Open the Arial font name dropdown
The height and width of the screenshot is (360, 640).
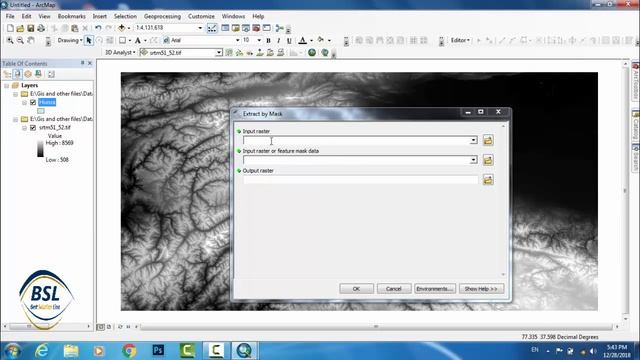tap(238, 40)
